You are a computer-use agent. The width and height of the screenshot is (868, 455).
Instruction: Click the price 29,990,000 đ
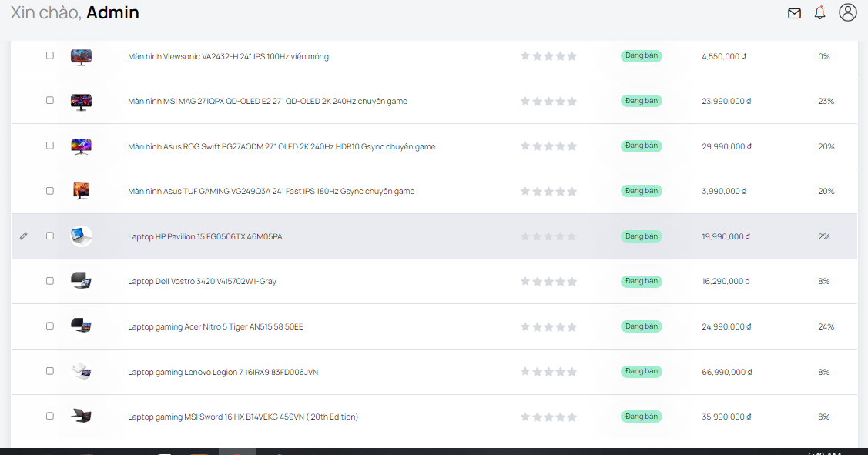tap(726, 147)
